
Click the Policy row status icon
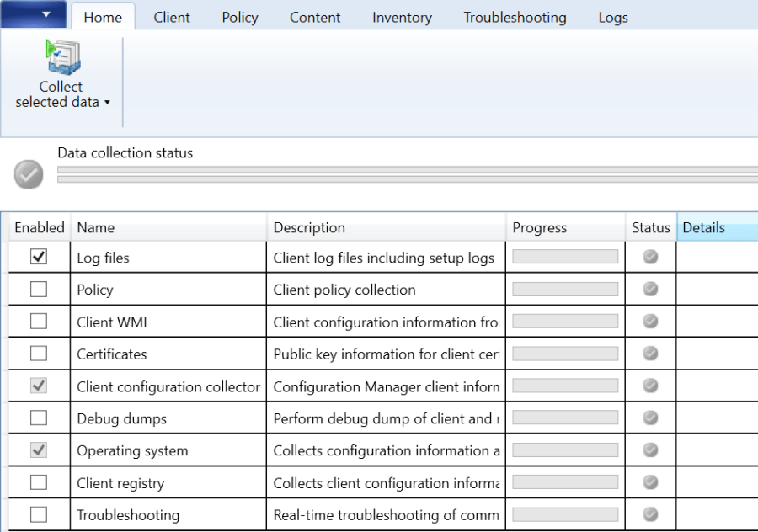650,289
